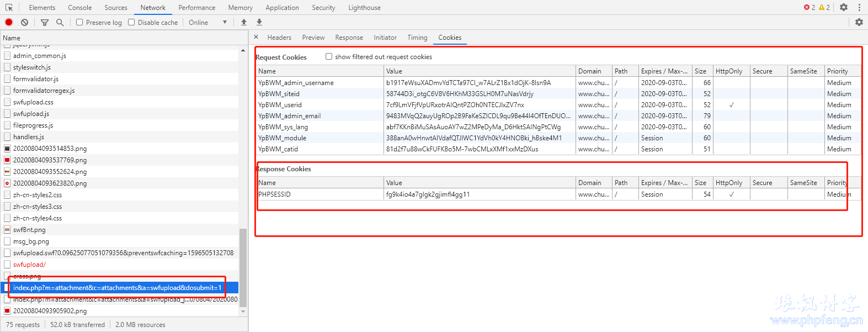868x332 pixels.
Task: Sort response cookies by Domain column header
Action: 594,183
